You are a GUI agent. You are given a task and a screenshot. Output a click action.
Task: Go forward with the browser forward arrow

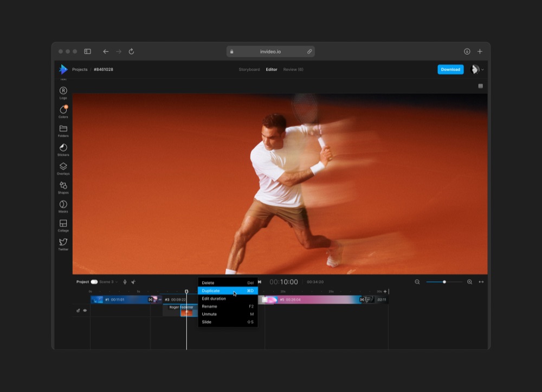pos(119,51)
